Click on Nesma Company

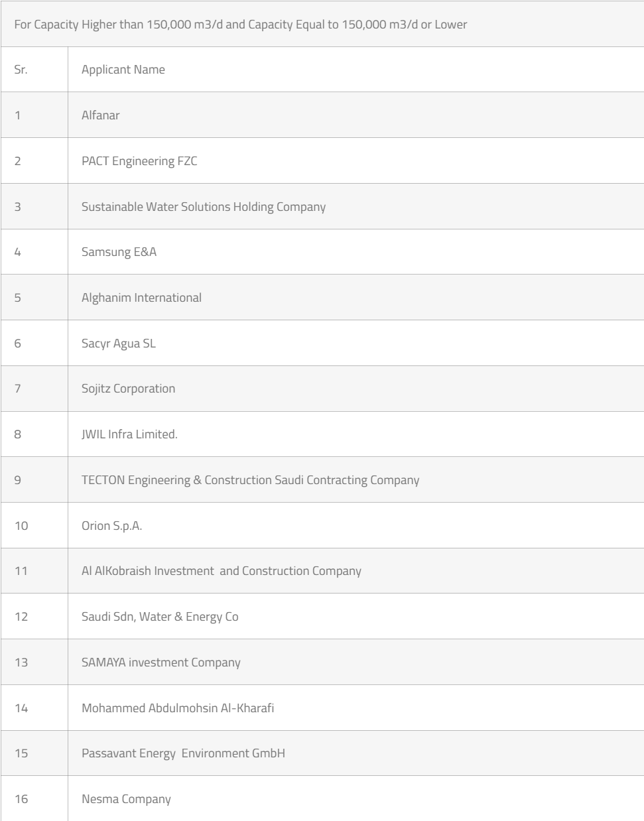tap(126, 799)
